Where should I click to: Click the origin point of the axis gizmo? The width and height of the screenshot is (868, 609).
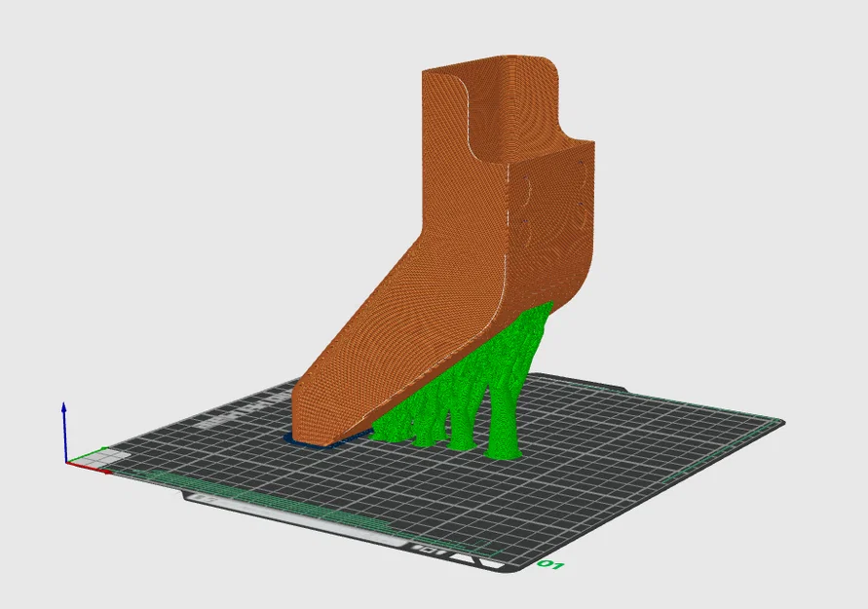pyautogui.click(x=66, y=464)
